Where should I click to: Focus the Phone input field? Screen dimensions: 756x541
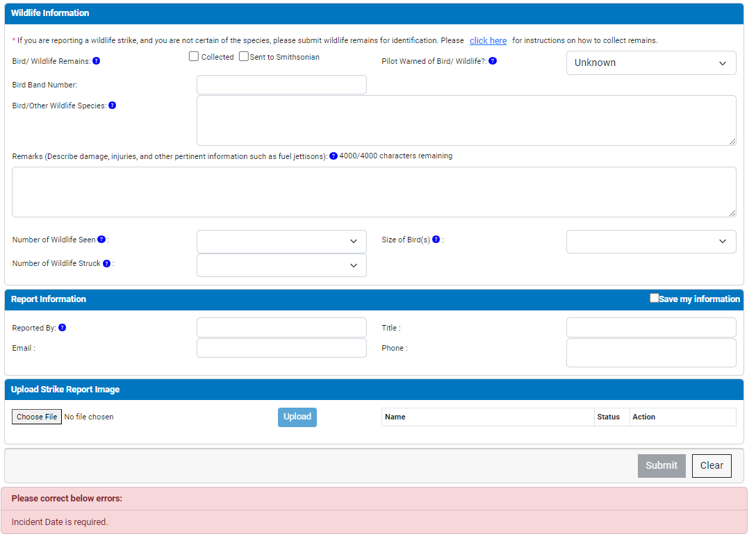[x=651, y=353]
